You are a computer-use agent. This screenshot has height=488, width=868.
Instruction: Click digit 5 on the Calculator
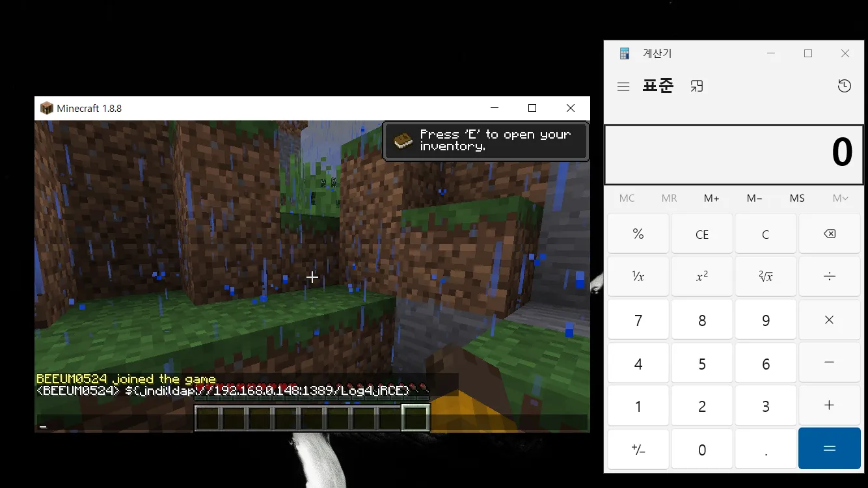[702, 362]
